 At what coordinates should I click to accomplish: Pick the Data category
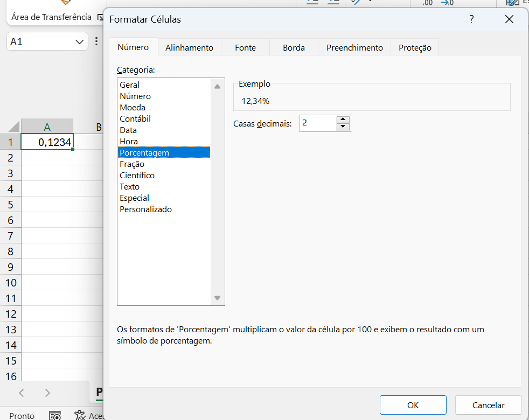164,130
